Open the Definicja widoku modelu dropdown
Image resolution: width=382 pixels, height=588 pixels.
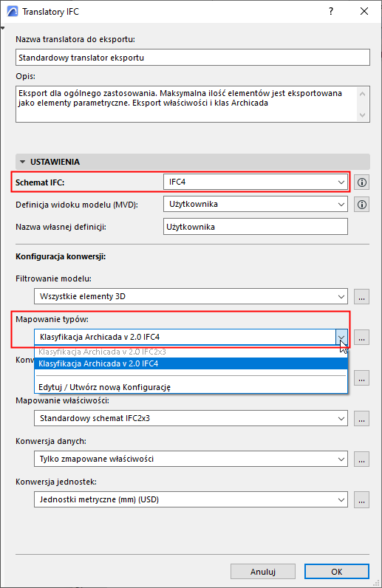click(256, 205)
